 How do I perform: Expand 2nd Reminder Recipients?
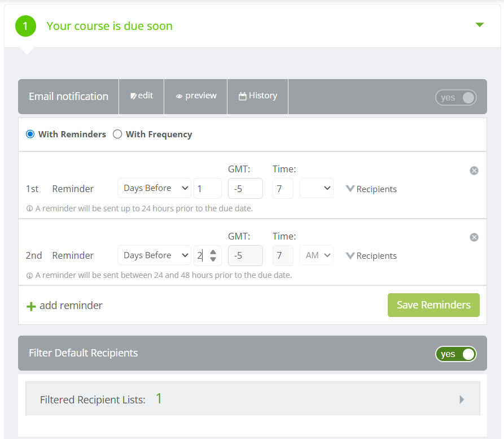[371, 255]
